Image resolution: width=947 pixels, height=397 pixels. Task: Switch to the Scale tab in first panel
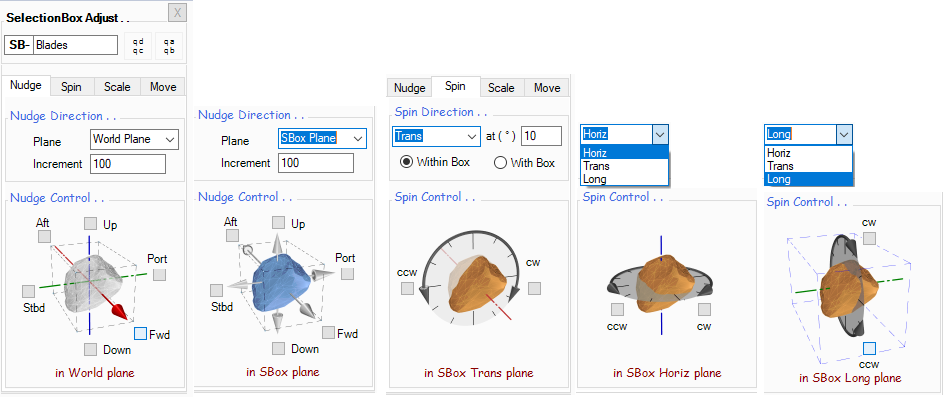click(117, 87)
